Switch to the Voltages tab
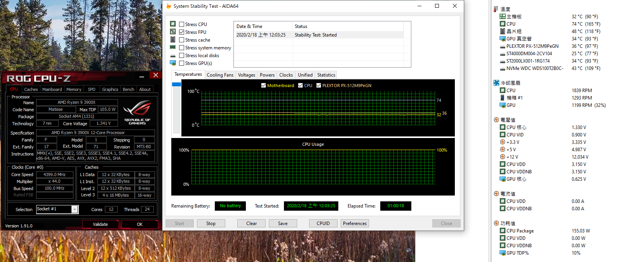Screen dimensions: 644x262 click(247, 75)
